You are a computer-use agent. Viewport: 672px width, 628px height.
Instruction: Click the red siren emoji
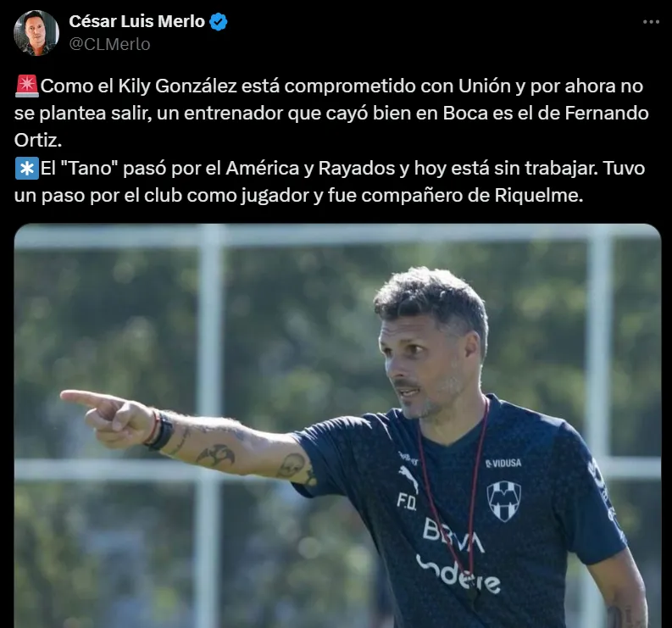27,86
